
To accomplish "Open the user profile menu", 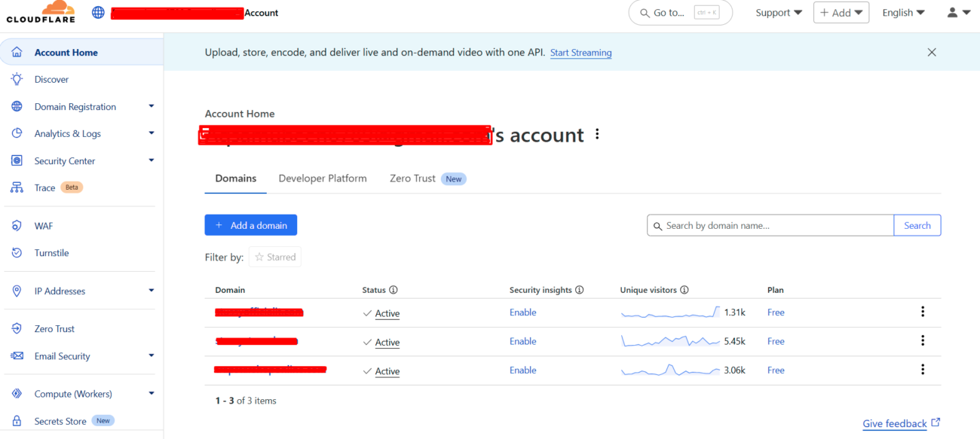I will point(958,13).
